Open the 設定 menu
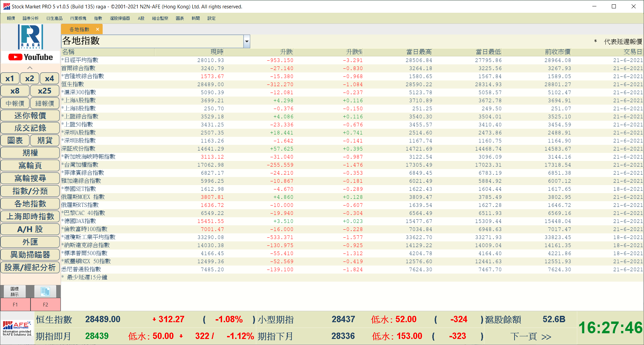The image size is (644, 345). tap(211, 18)
